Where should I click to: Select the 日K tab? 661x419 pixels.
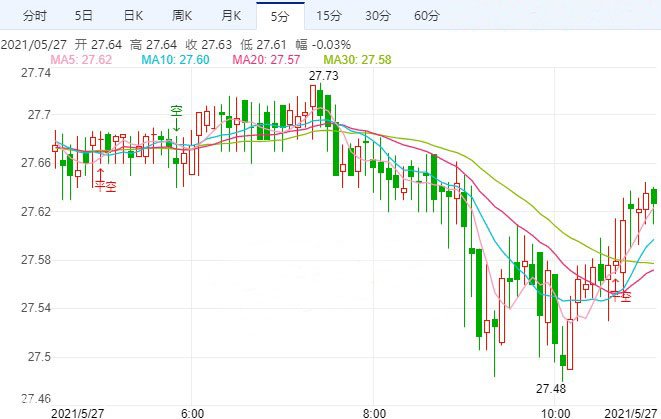tap(132, 16)
